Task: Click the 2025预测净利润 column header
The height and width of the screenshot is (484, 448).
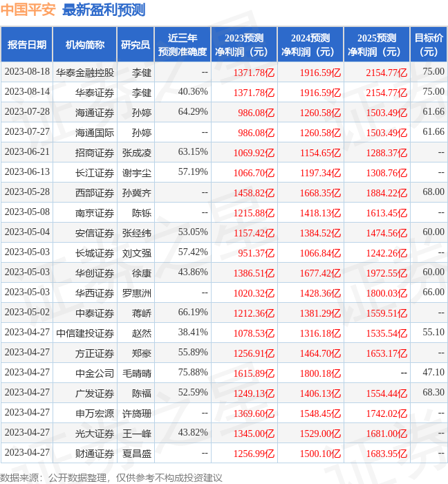Action: click(x=377, y=45)
